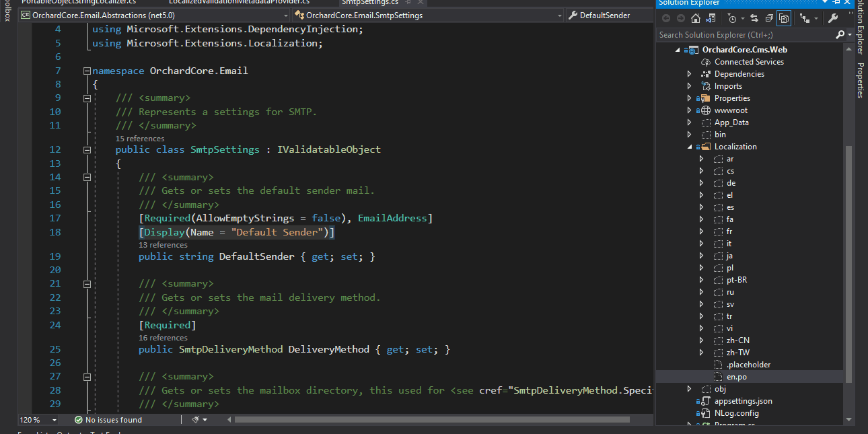
Task: Switch Views between solution and folder
Action: pyautogui.click(x=711, y=18)
